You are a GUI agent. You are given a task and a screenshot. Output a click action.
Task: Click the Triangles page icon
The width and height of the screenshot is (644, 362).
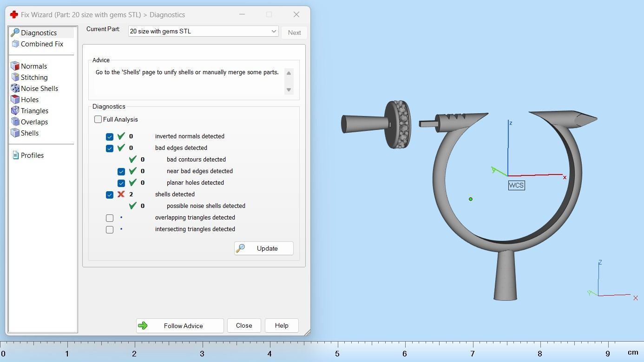(15, 110)
